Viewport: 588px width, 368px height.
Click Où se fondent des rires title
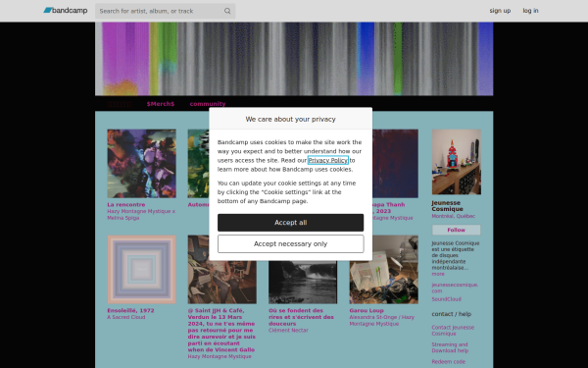pyautogui.click(x=301, y=317)
